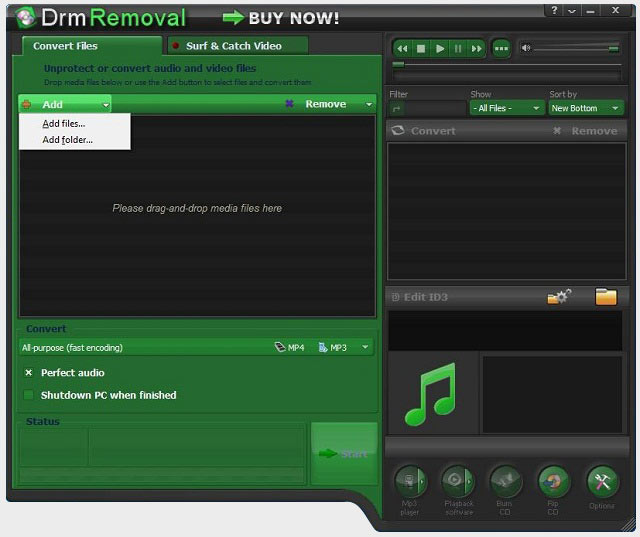The height and width of the screenshot is (537, 640).
Task: Open the Options tools icon
Action: [x=602, y=482]
